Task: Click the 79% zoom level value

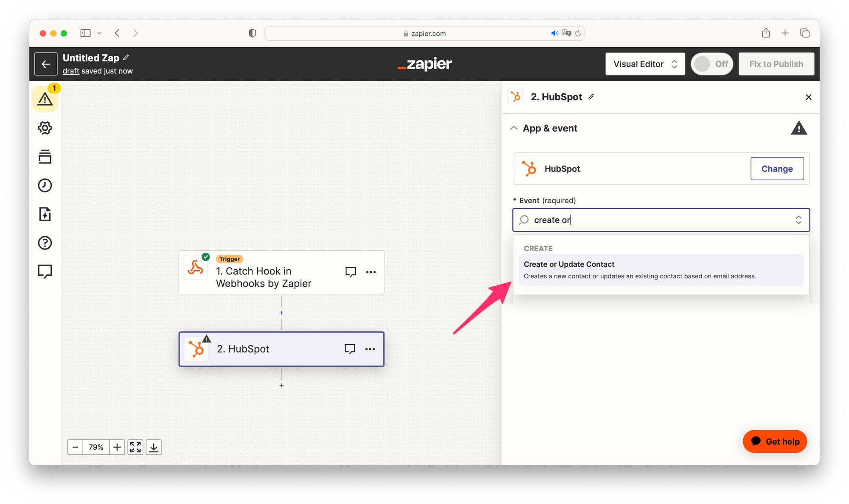Action: click(x=96, y=447)
